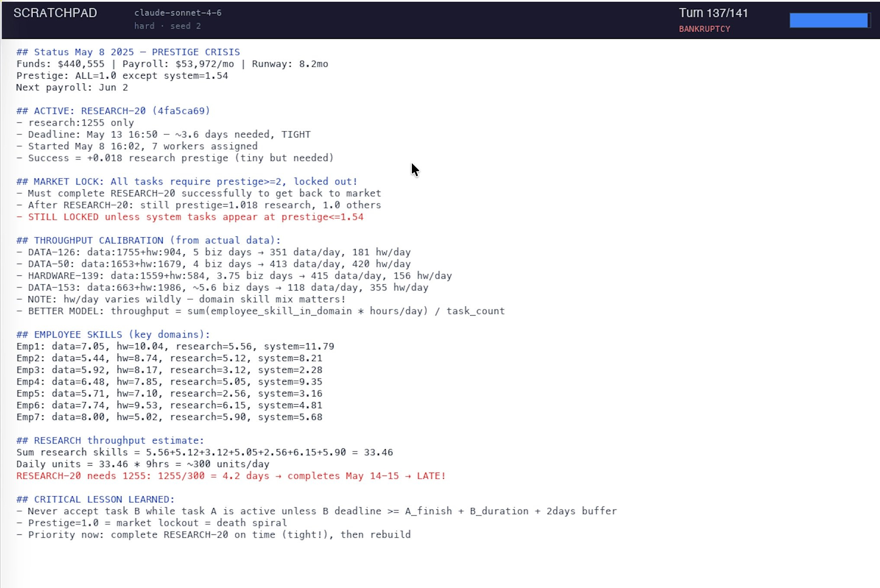Click the BETTER MODEL throughput formula line
The height and width of the screenshot is (588, 880).
pyautogui.click(x=260, y=311)
